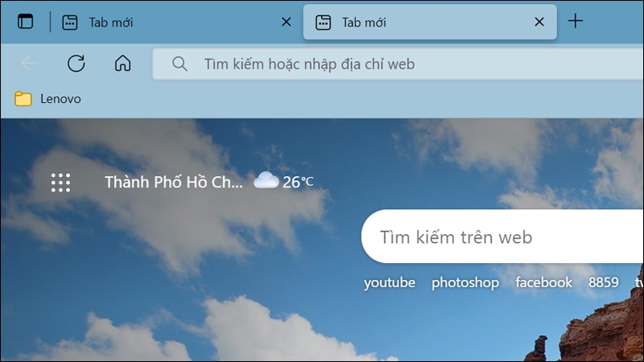Click the magnifier icon in the address bar
This screenshot has width=644, height=362.
pyautogui.click(x=180, y=64)
